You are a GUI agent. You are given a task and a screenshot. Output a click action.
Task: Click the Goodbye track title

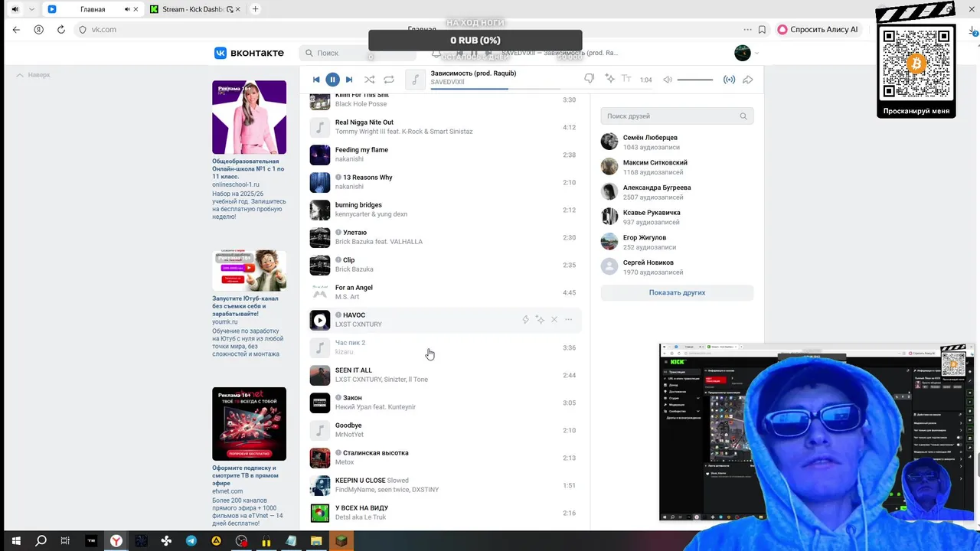348,425
